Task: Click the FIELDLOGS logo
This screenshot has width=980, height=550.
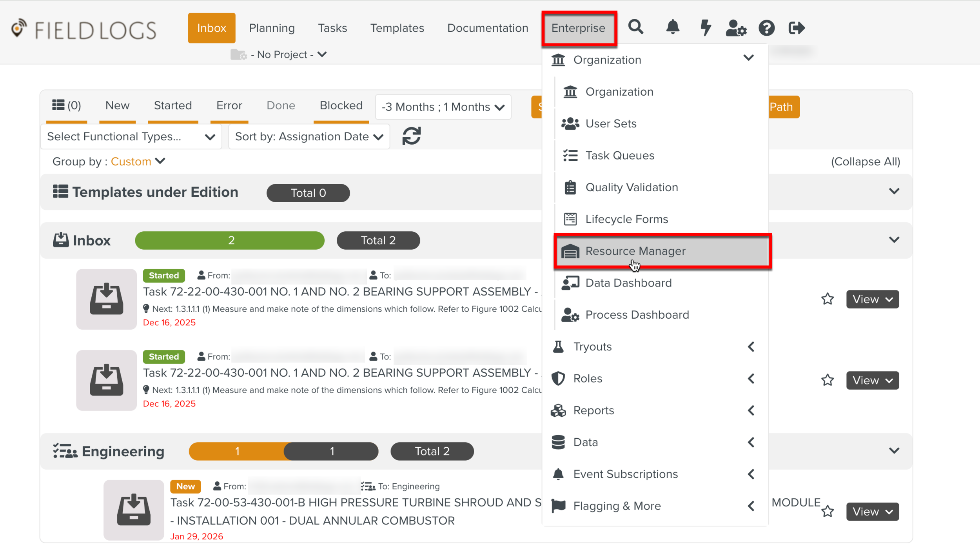Action: 82,29
